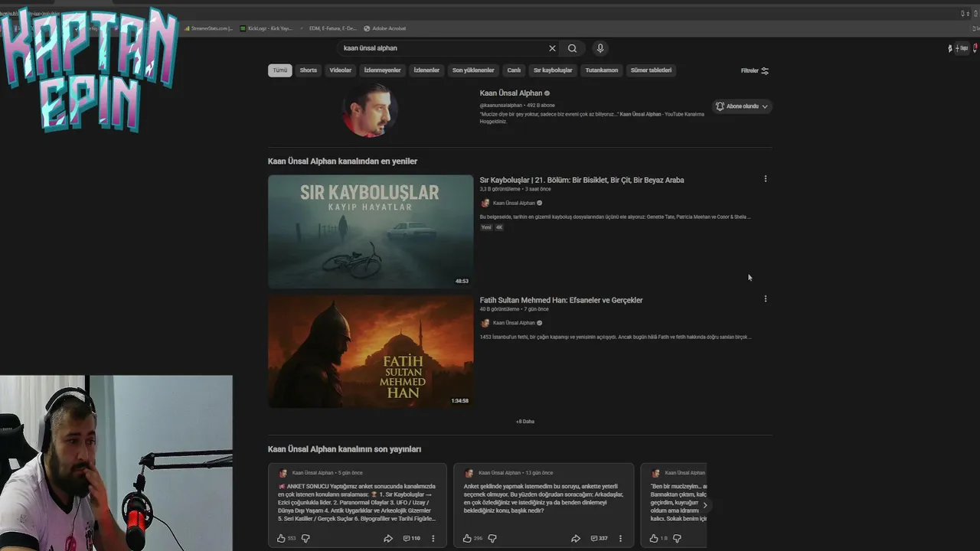
Task: Clear the search box with the X icon
Action: point(552,48)
